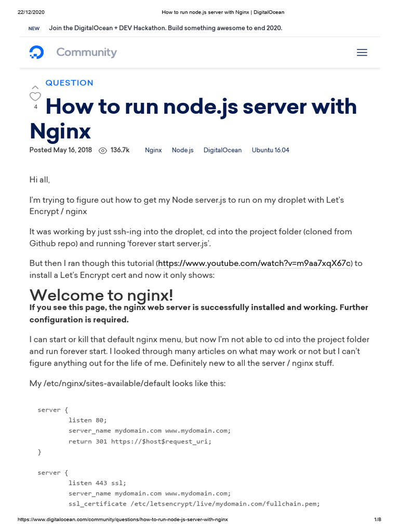Click the footer page URL text

coord(123,520)
